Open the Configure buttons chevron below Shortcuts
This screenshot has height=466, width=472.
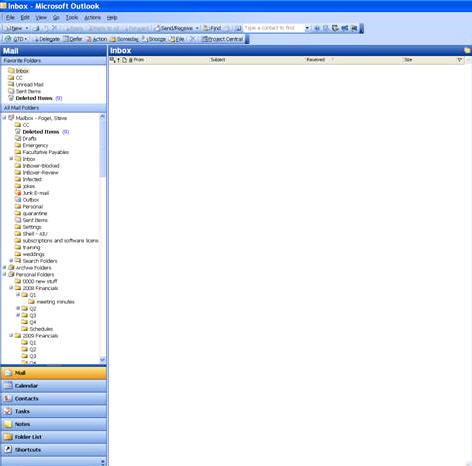[x=102, y=462]
